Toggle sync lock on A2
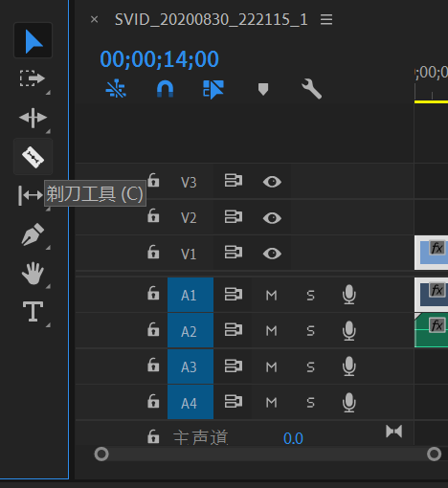The height and width of the screenshot is (488, 448). click(234, 330)
